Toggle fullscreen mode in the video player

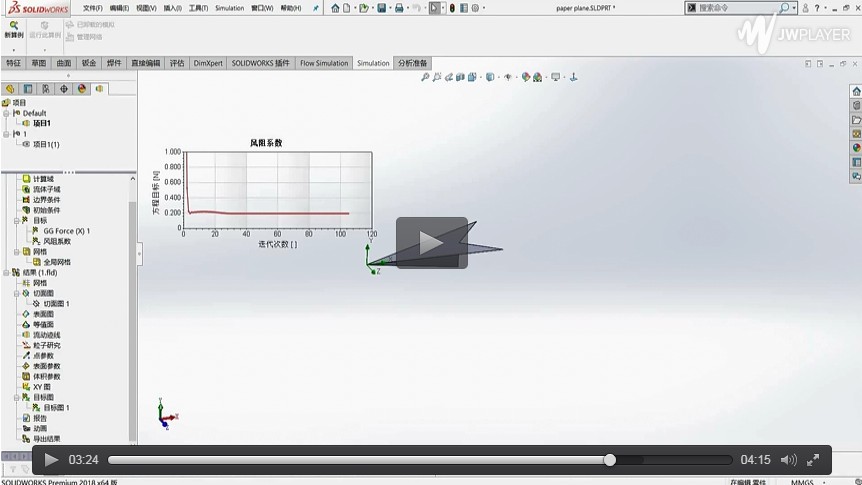click(x=813, y=460)
